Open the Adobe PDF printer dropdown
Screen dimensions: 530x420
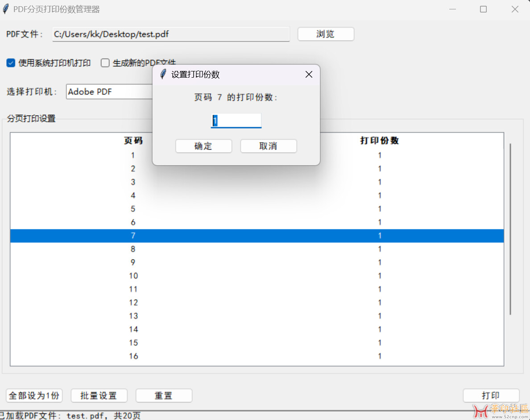coord(109,92)
